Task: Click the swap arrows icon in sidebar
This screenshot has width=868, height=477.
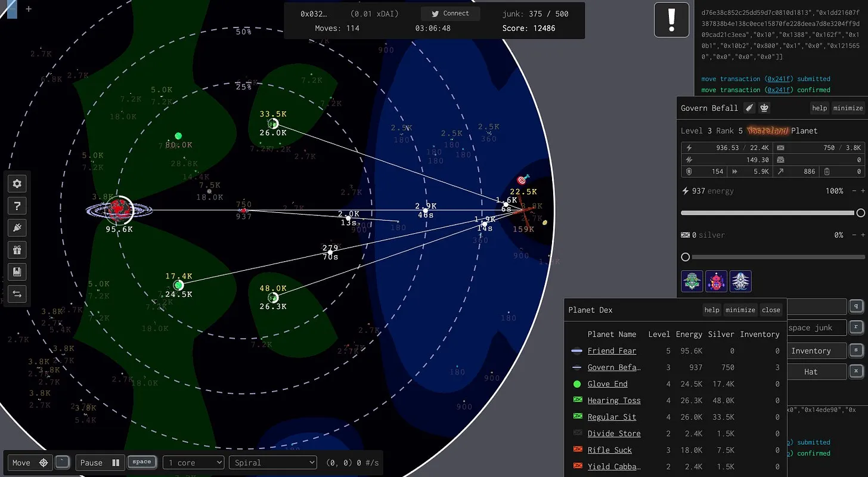Action: pos(17,293)
